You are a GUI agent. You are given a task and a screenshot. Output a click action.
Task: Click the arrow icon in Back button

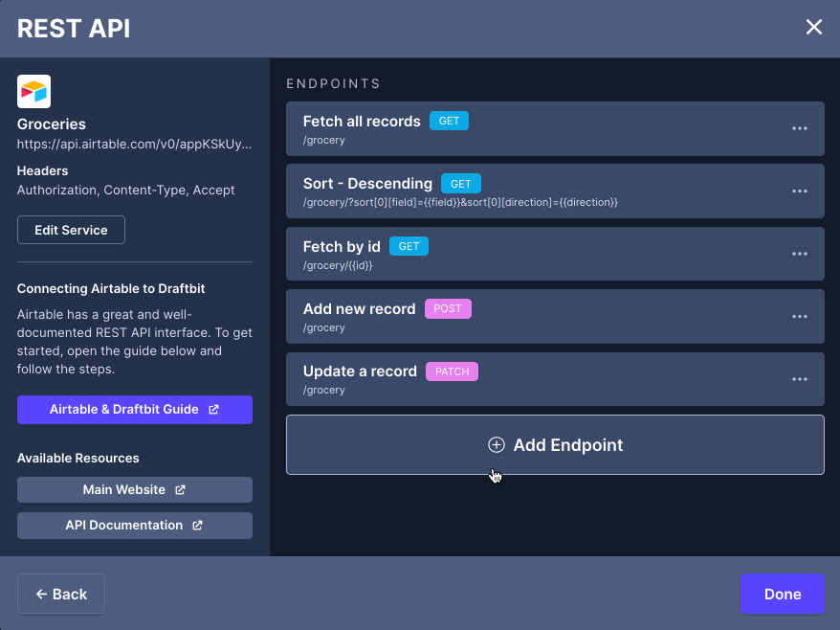point(41,594)
